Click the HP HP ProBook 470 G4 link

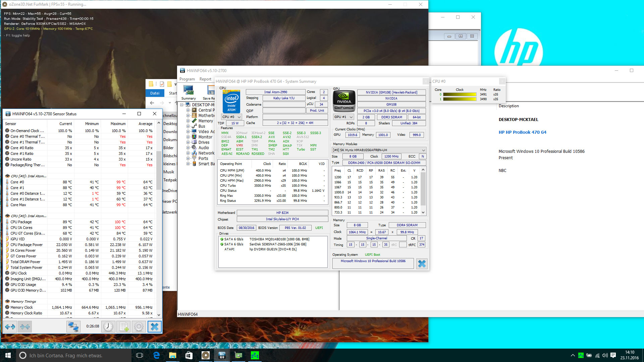click(x=522, y=132)
